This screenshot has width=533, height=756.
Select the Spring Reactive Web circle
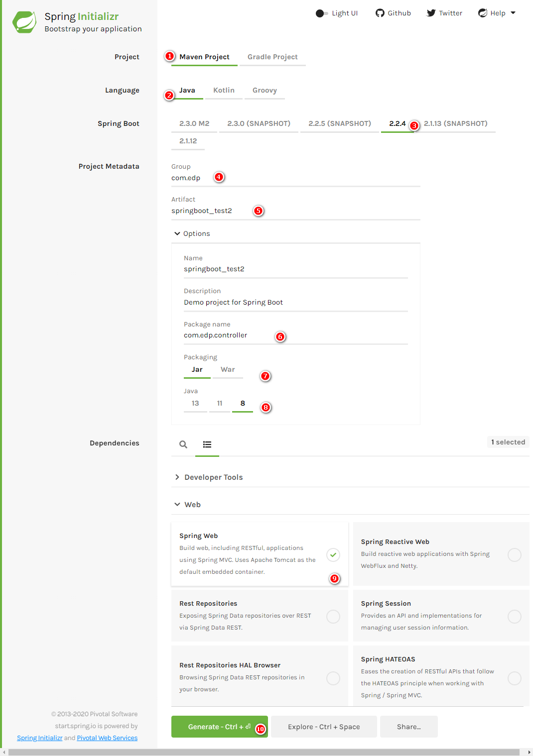(x=515, y=554)
